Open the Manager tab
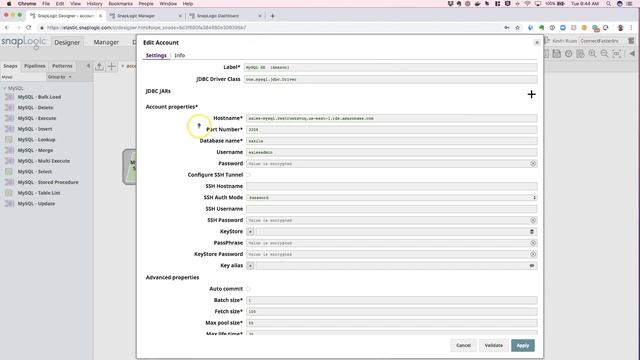Screen dimensions: 640x360 106,42
